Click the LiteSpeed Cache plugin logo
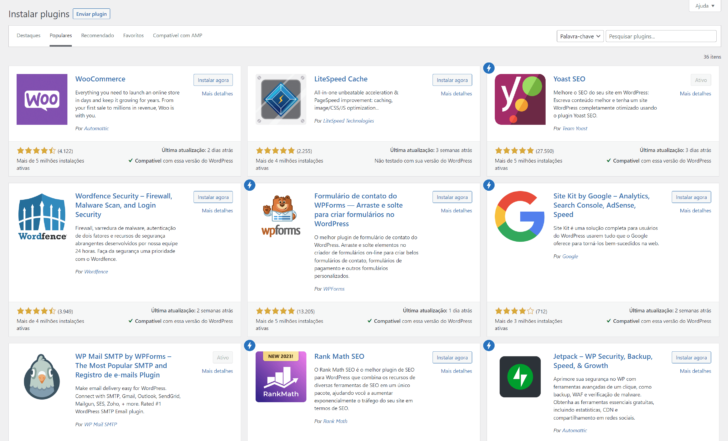Viewport: 728px width, 441px height. click(281, 99)
